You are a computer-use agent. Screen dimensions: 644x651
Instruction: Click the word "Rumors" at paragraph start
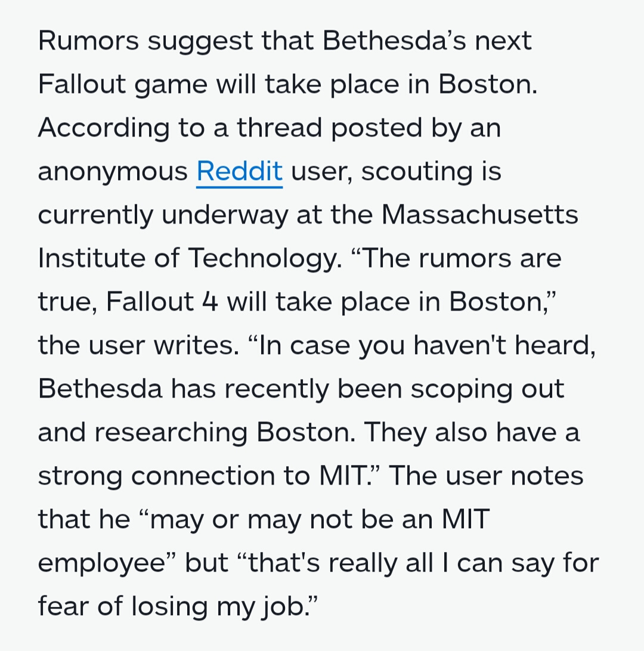tap(88, 41)
